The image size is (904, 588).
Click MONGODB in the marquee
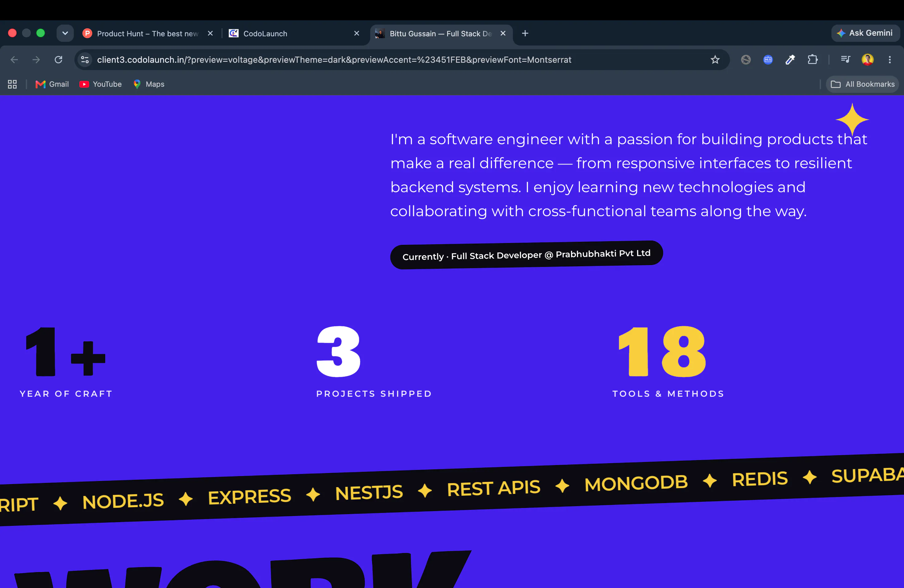coord(636,483)
